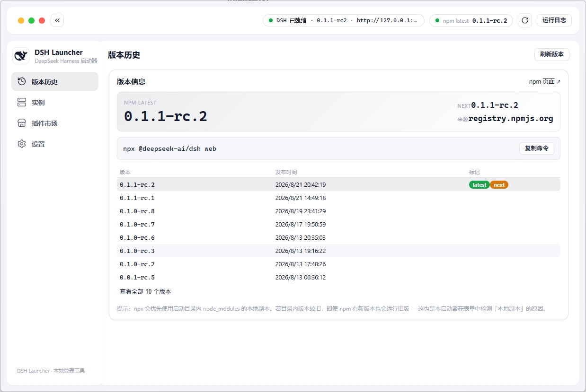Click release time 2026/8/21 14:49:18
The image size is (586, 392).
(301, 198)
